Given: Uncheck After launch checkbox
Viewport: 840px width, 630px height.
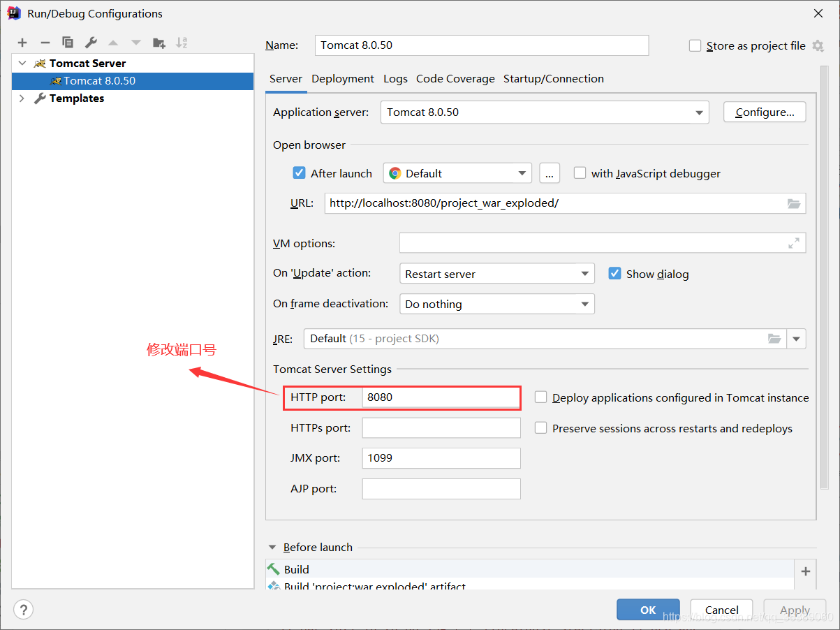Looking at the screenshot, I should (x=300, y=173).
